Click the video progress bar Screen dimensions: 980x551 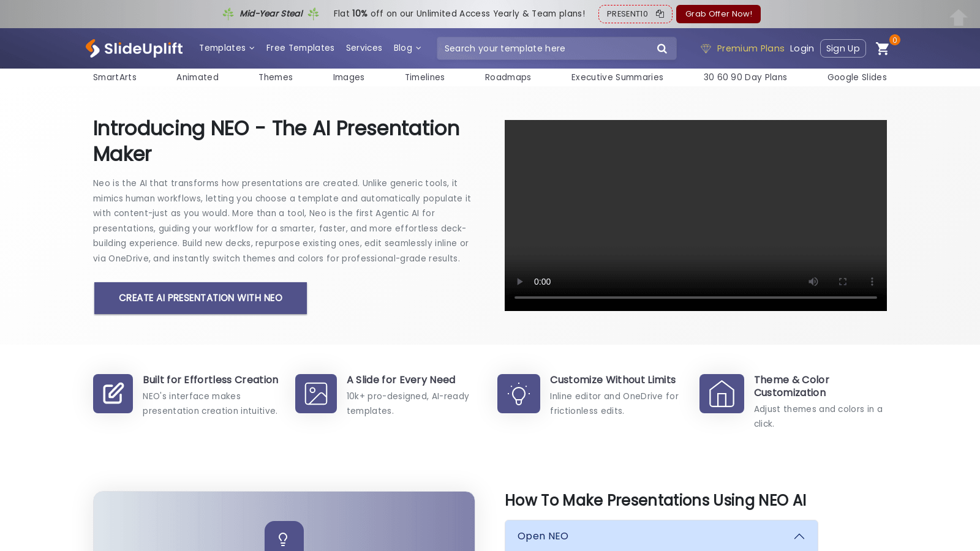(x=695, y=298)
